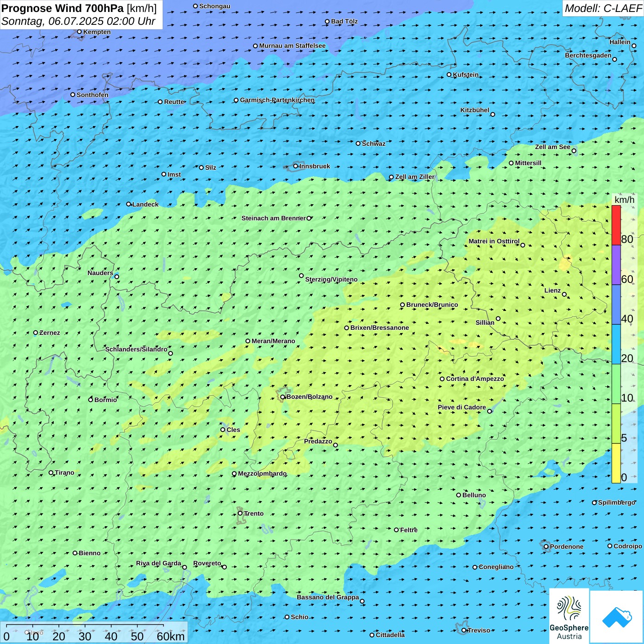Click the forecast date 'Sonntag, 06.07.2025 02:00 Uhr'
The width and height of the screenshot is (644, 644).
[x=78, y=21]
